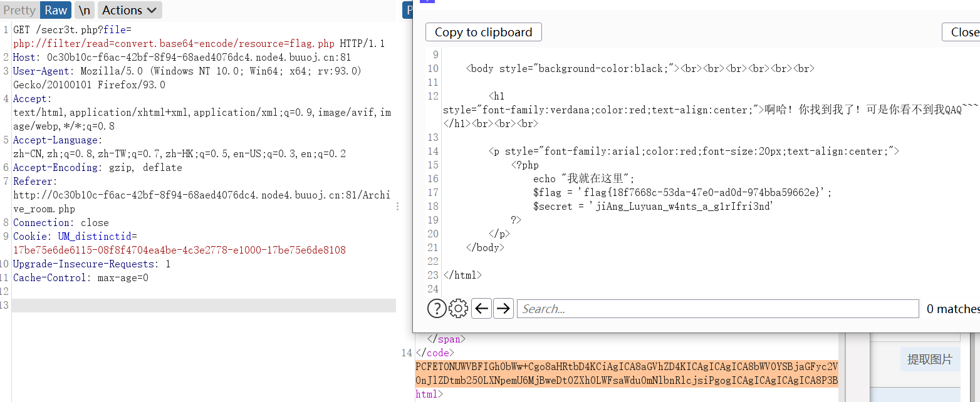Click the Accept-Encoding header line
980x402 pixels.
(98, 167)
